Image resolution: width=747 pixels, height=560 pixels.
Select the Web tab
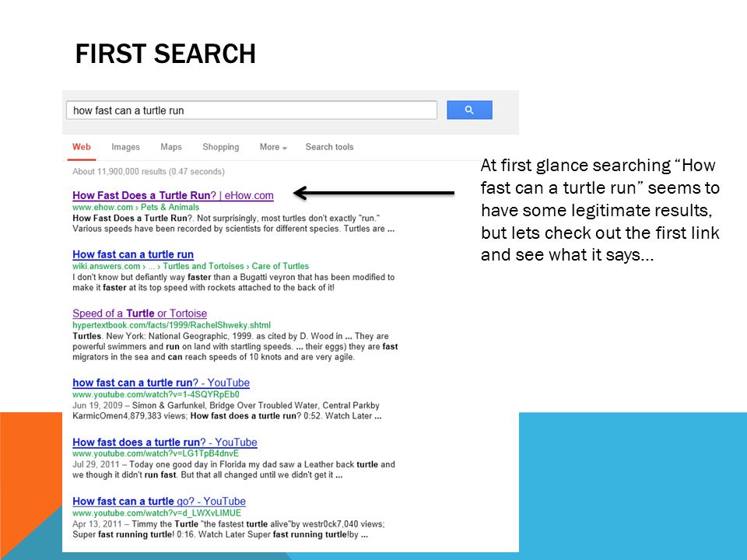pyautogui.click(x=82, y=147)
